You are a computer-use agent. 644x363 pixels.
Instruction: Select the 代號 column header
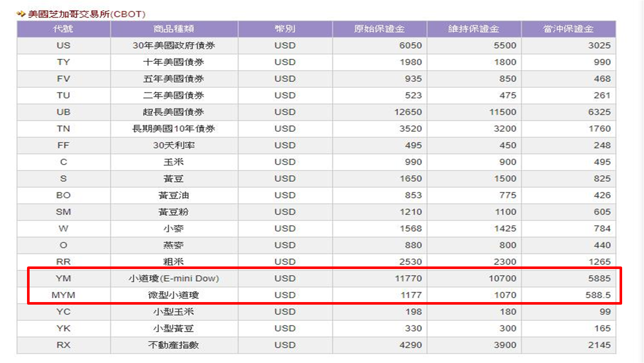point(63,29)
